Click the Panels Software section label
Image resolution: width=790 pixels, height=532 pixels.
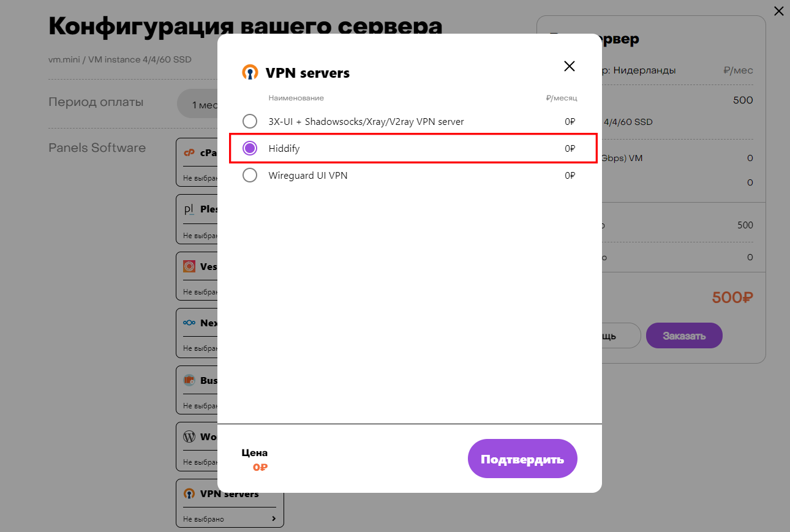[97, 148]
